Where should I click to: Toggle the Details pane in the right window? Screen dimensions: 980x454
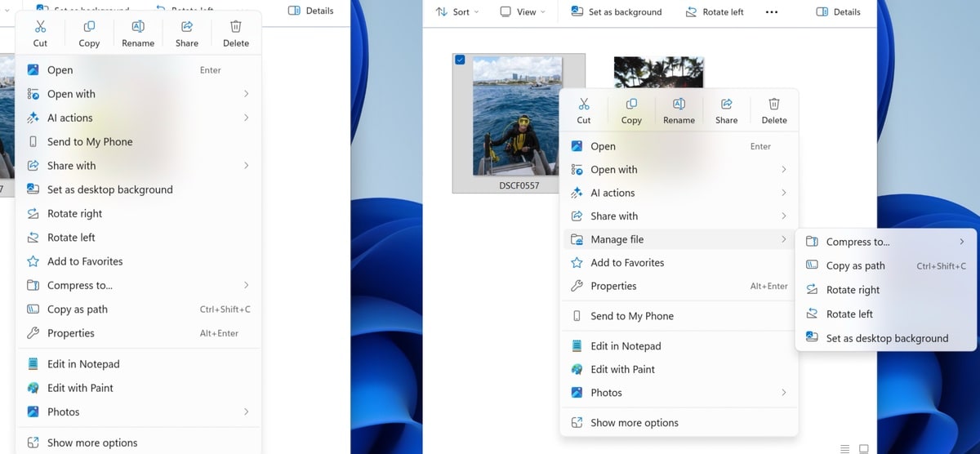[838, 12]
